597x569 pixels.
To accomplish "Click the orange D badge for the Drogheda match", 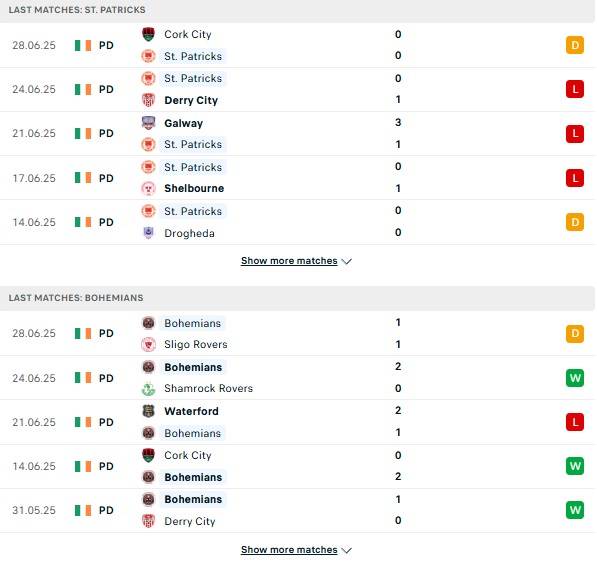I will [x=575, y=222].
